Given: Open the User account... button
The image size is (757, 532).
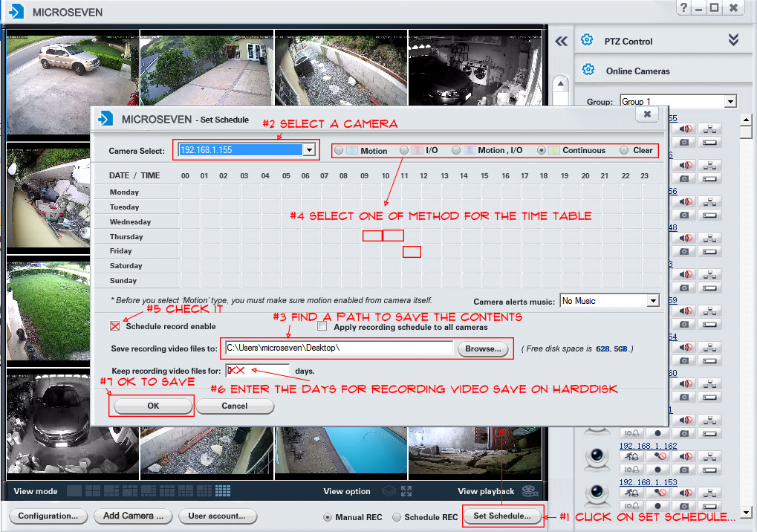Looking at the screenshot, I should point(217,516).
